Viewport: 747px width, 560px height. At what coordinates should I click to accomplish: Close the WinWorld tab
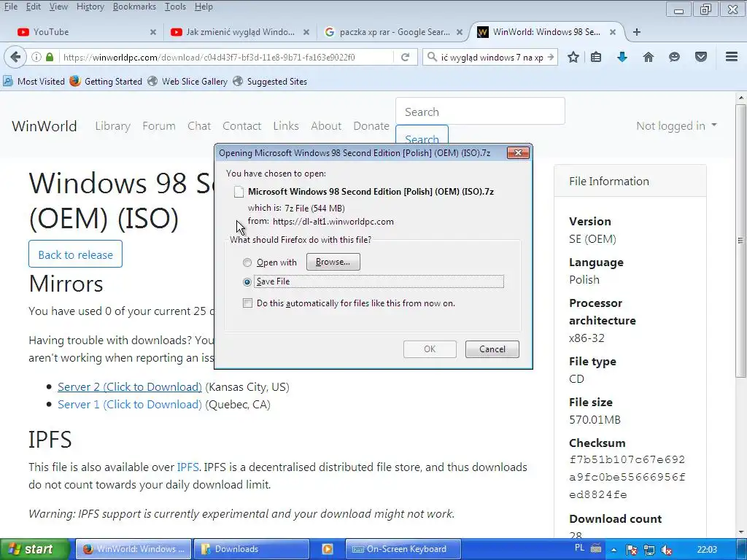click(613, 32)
